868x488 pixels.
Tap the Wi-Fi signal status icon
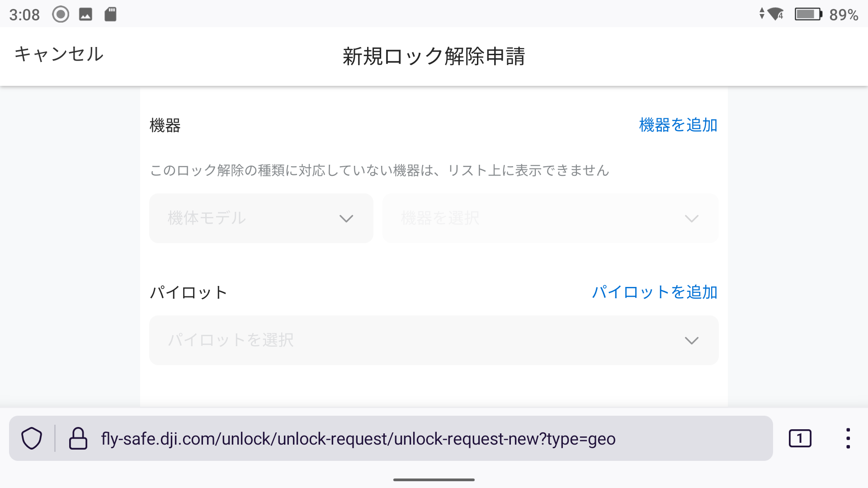[x=775, y=14]
